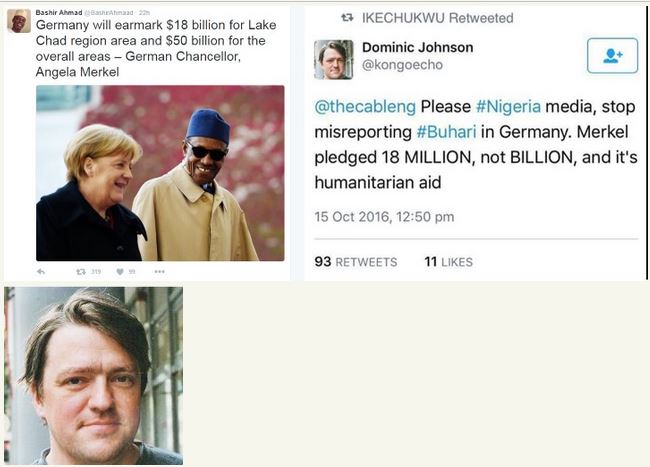This screenshot has height=467, width=650.
Task: Click the large portrait photo at bottom left
Action: (x=93, y=376)
